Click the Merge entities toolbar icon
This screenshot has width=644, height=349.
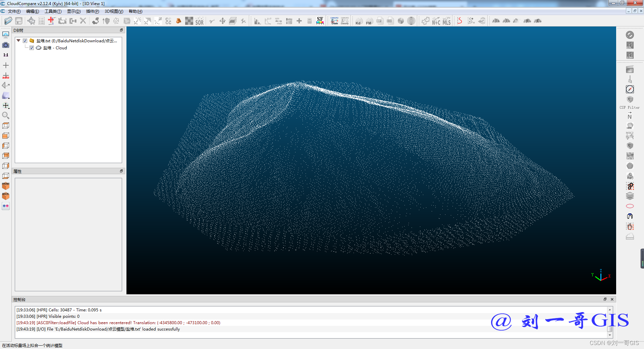[x=73, y=21]
